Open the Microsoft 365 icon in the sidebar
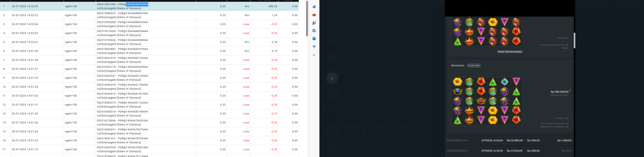This screenshot has width=644, height=157. pyautogui.click(x=314, y=31)
